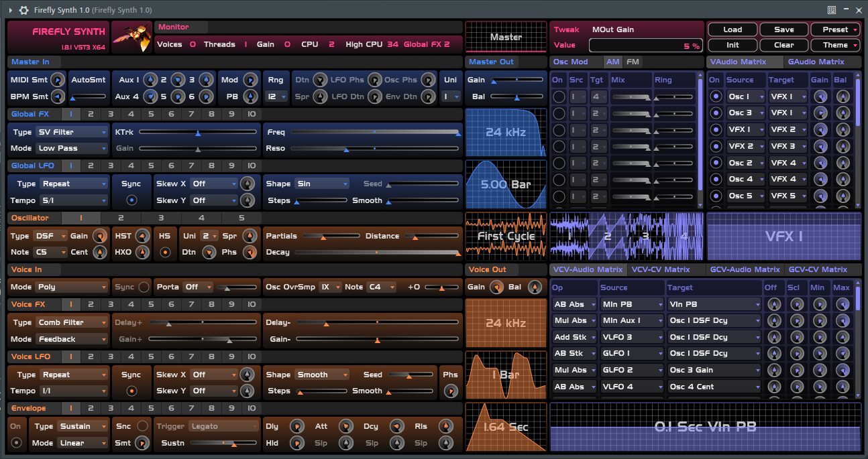Screen dimensions: 868x459
Task: Toggle VAudio Matrix On for the Osc 3 source row
Action: (x=715, y=113)
